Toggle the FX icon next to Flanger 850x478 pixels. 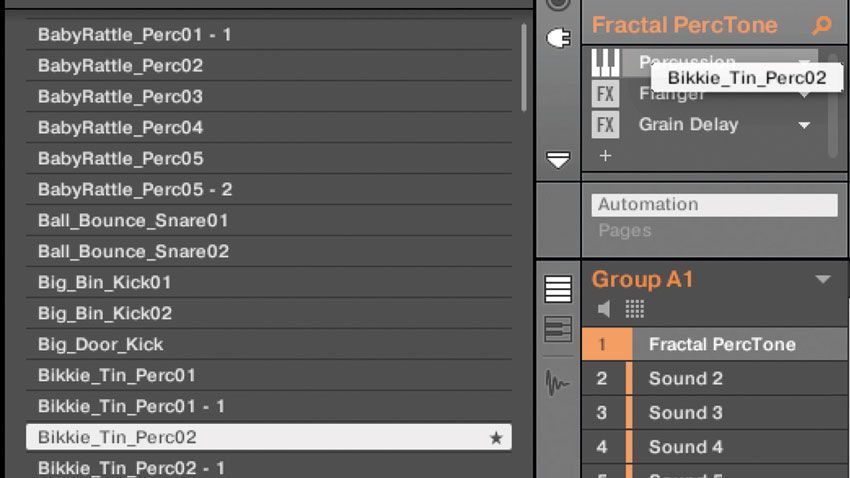click(605, 94)
